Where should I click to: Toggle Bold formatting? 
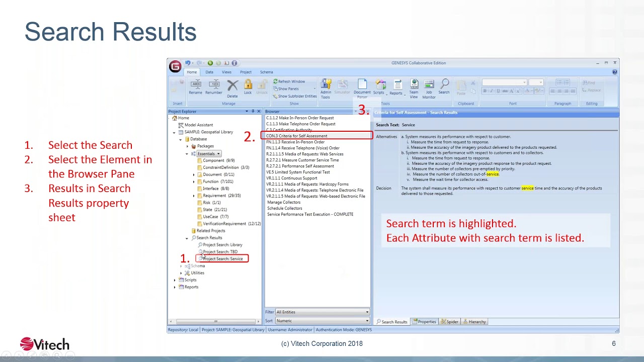[x=485, y=91]
